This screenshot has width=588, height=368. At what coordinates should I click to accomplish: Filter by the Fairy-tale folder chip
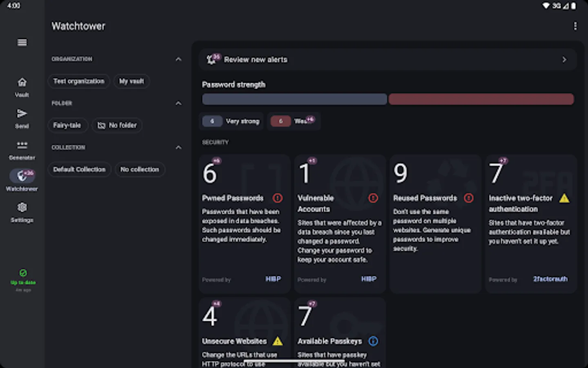pos(68,125)
